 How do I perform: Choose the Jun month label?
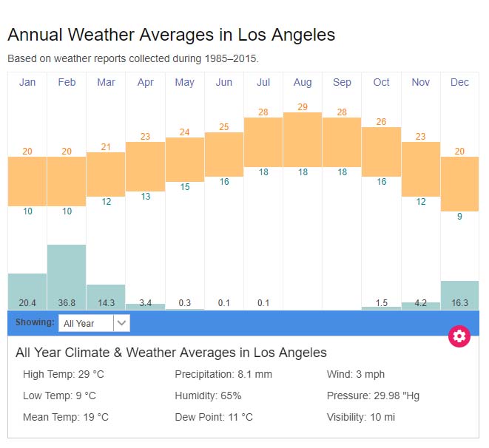coord(224,82)
